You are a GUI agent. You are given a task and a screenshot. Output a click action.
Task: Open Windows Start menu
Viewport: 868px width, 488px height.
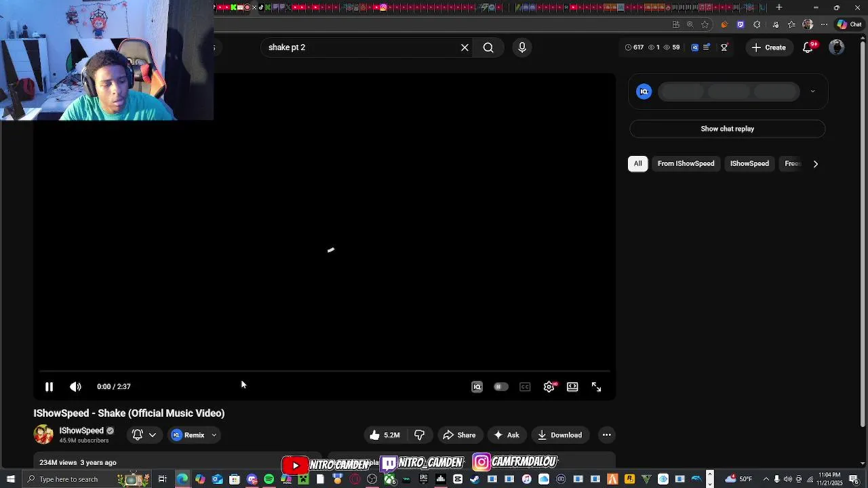10,479
